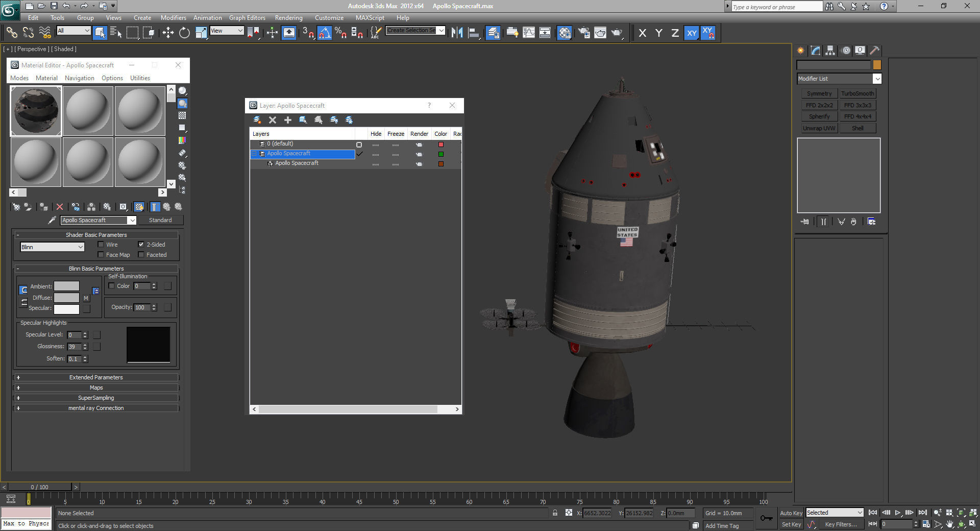This screenshot has height=531, width=980.
Task: Open material name Apollo Spacecraft dropdown
Action: (132, 220)
